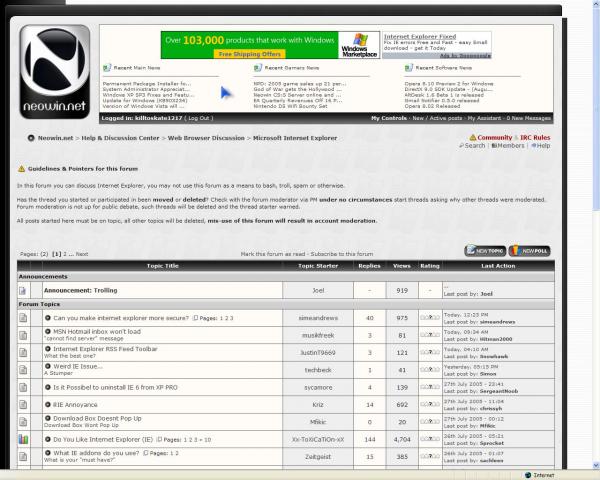Image resolution: width=600 pixels, height=480 pixels.
Task: Click the topic icon for Weird IE Issue row
Action: pyautogui.click(x=23, y=370)
